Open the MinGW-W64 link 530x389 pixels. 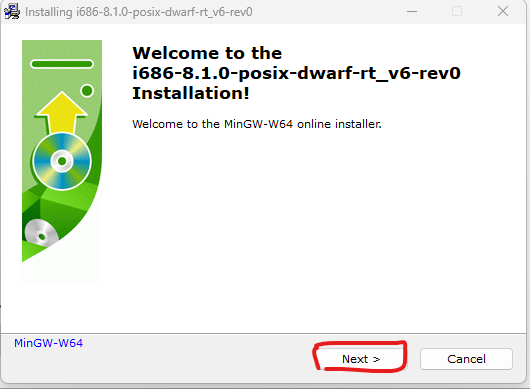pos(48,343)
